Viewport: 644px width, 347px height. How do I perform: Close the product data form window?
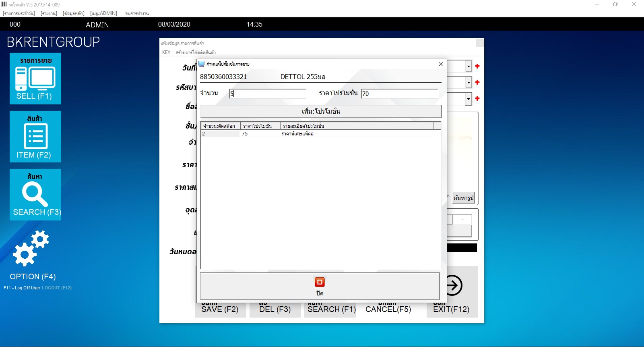pyautogui.click(x=480, y=43)
